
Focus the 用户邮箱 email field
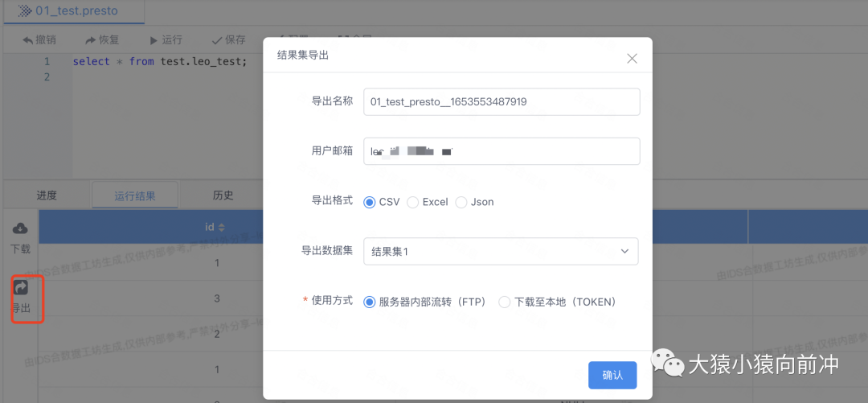(x=502, y=151)
